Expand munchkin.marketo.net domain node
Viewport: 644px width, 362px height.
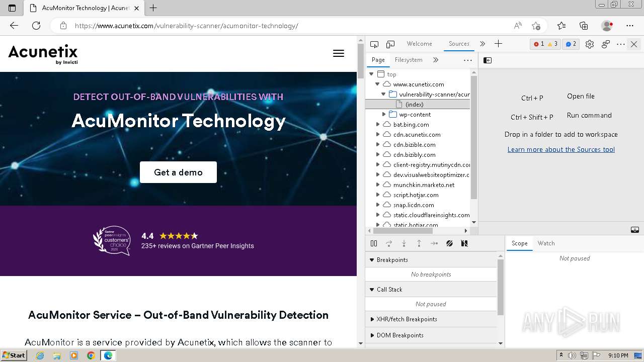(378, 185)
